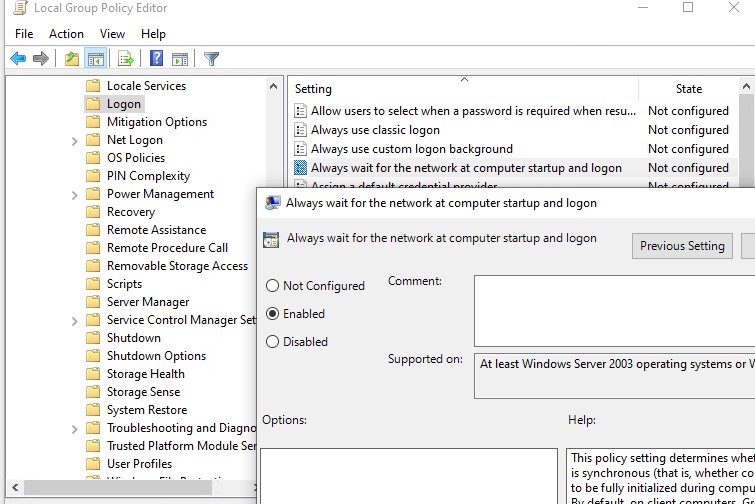755x504 pixels.
Task: Open the Action menu
Action: coord(66,34)
